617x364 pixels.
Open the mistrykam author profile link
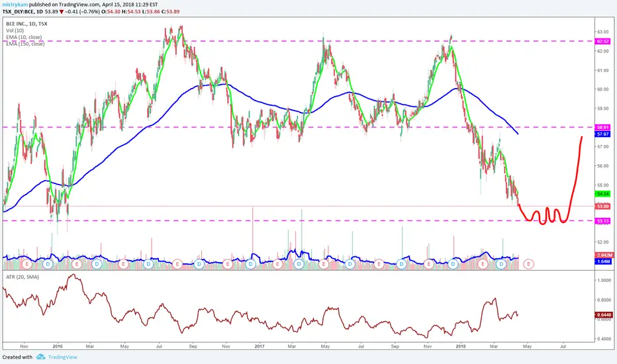15,5
